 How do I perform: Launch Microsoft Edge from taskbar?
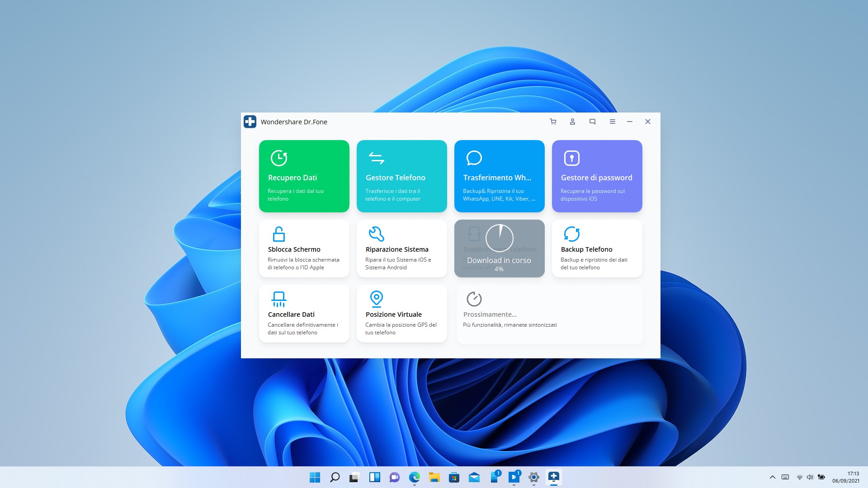tap(414, 477)
